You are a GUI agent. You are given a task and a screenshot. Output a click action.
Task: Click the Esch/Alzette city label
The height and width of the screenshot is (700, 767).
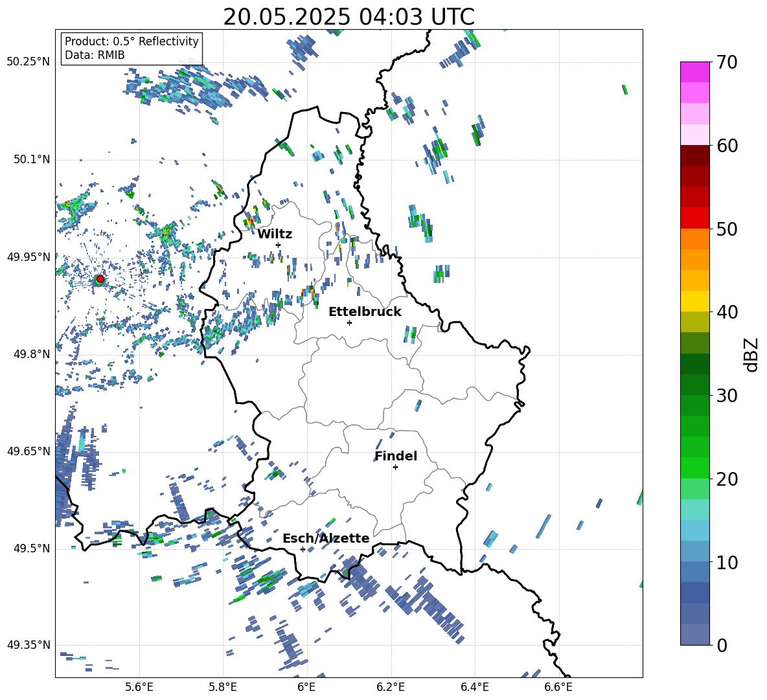point(326,538)
